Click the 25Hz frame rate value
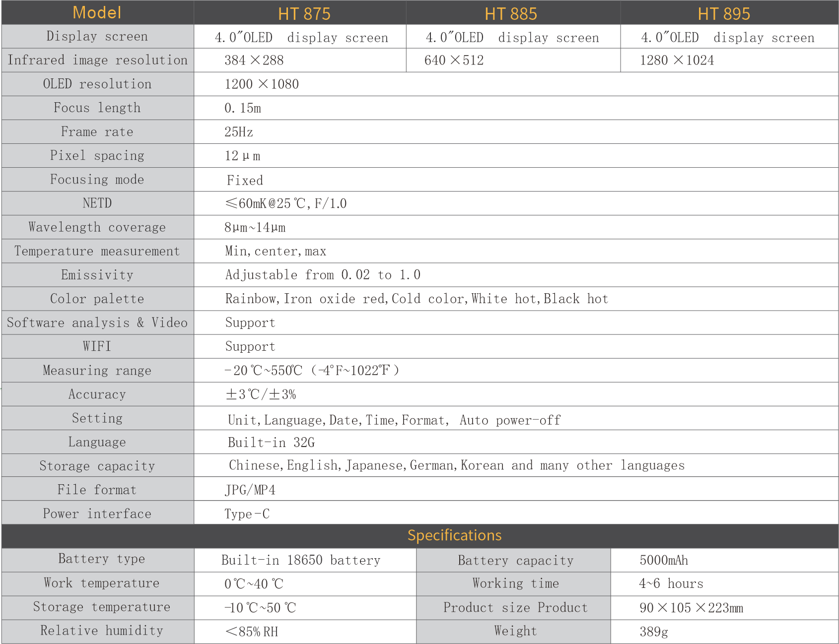Image resolution: width=839 pixels, height=644 pixels. tap(239, 132)
